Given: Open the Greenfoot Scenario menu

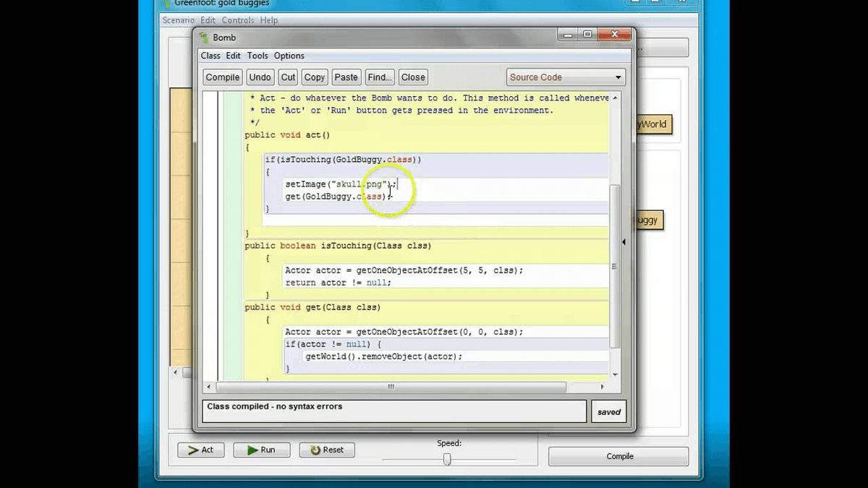Looking at the screenshot, I should click(178, 20).
